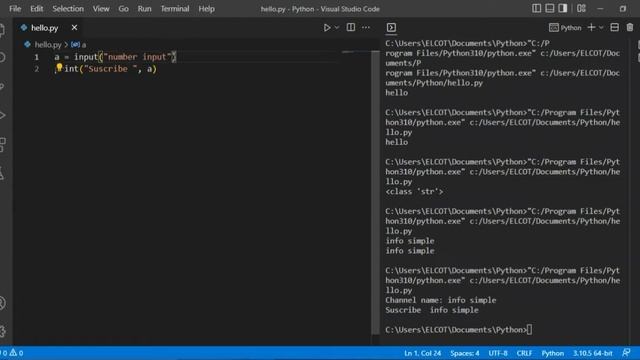Toggle the primary side bar layout icon
The width and height of the screenshot is (640, 360).
537,8
